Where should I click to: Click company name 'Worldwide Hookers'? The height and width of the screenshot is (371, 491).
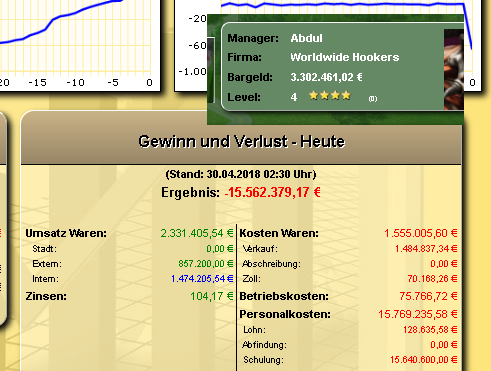click(x=345, y=57)
